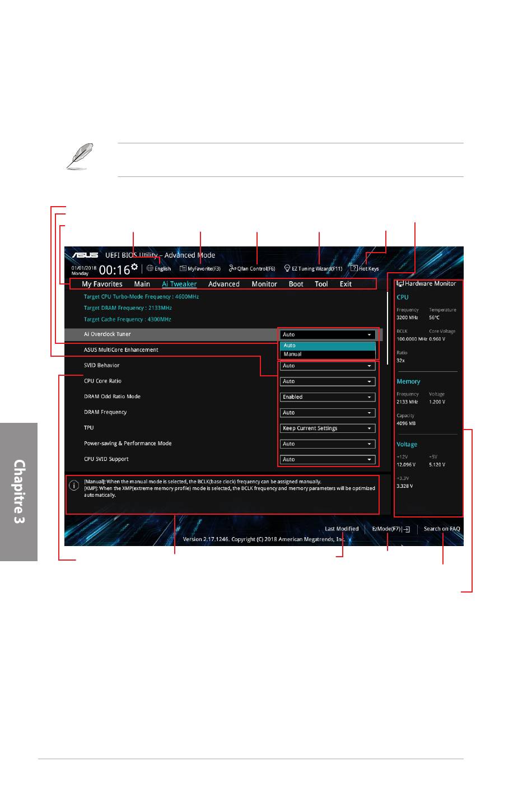Select the TPU label
This screenshot has height=802, width=532.
click(89, 428)
